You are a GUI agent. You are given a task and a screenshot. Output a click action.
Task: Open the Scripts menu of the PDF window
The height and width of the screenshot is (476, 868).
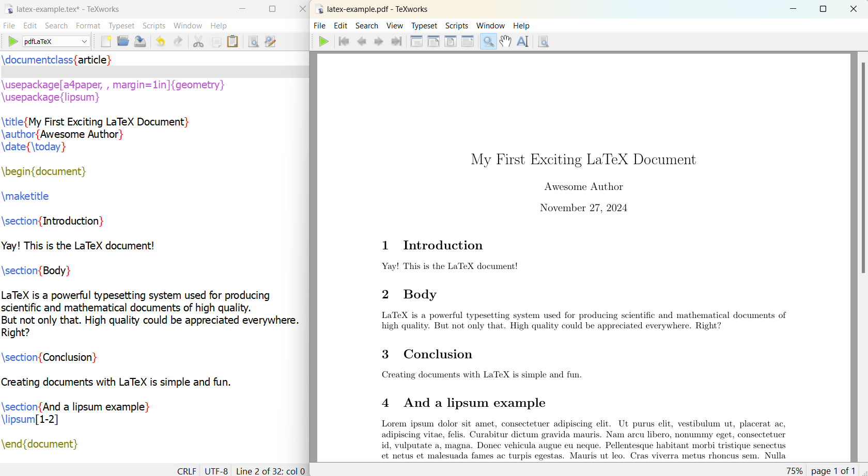(x=457, y=25)
